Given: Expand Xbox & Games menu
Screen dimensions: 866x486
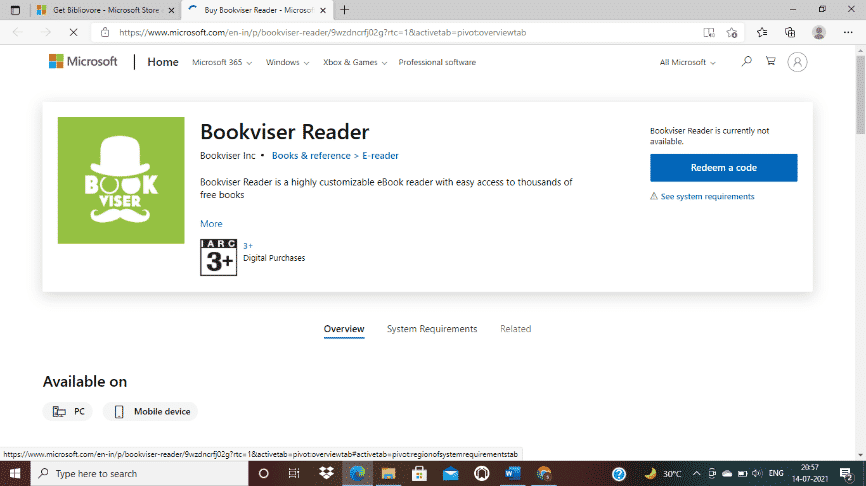Looking at the screenshot, I should [355, 62].
